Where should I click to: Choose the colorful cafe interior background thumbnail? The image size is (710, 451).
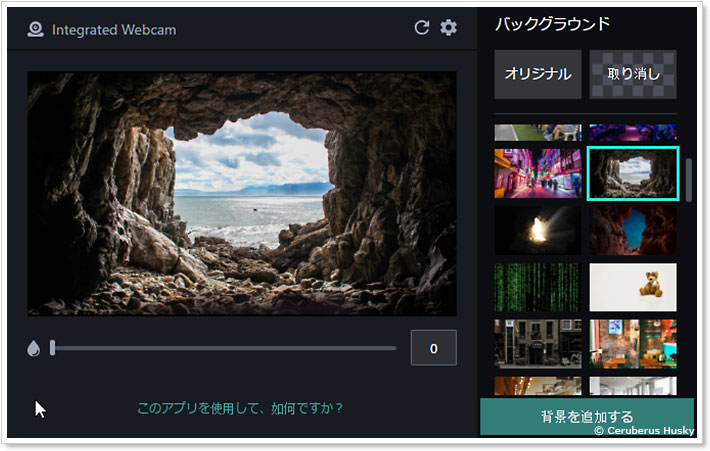tap(633, 344)
